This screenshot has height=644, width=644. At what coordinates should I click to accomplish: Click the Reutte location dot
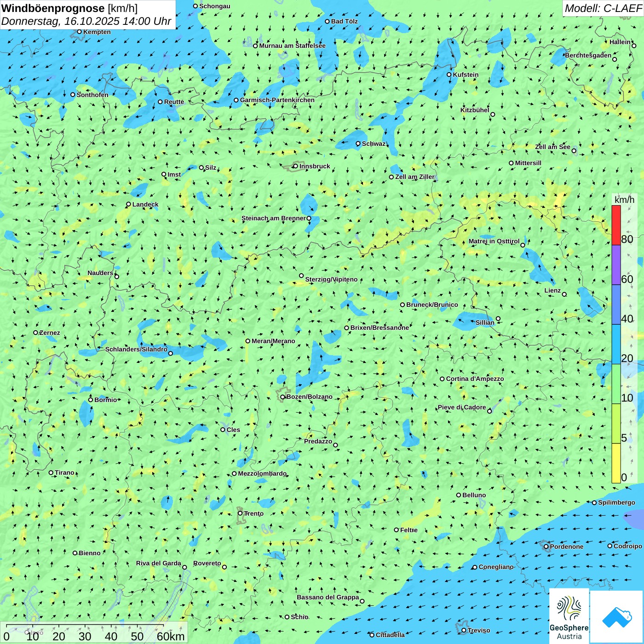161,102
